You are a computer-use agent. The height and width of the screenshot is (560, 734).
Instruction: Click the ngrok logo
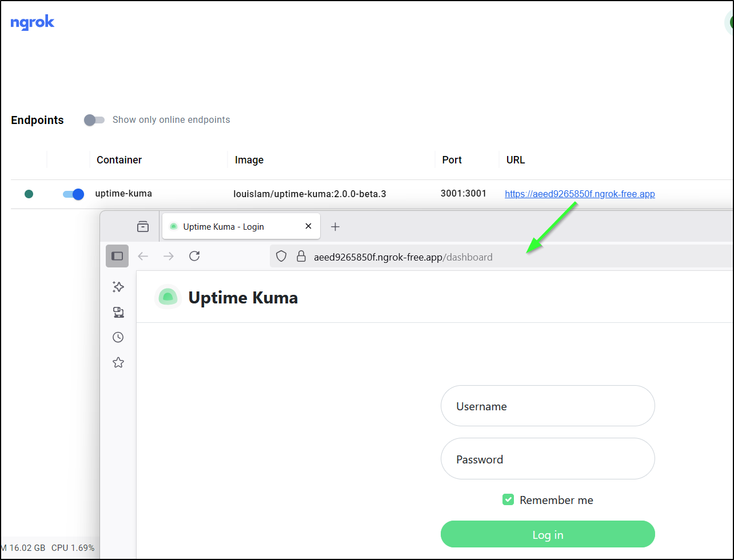click(33, 23)
